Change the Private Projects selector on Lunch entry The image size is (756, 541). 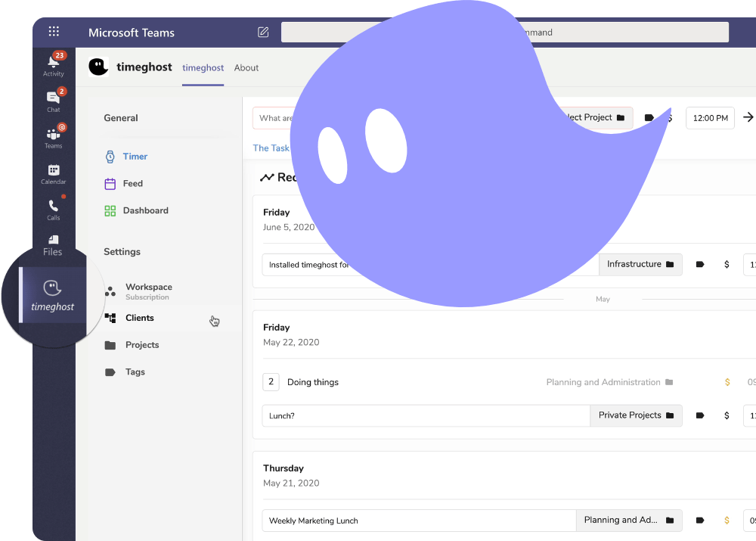pos(636,415)
